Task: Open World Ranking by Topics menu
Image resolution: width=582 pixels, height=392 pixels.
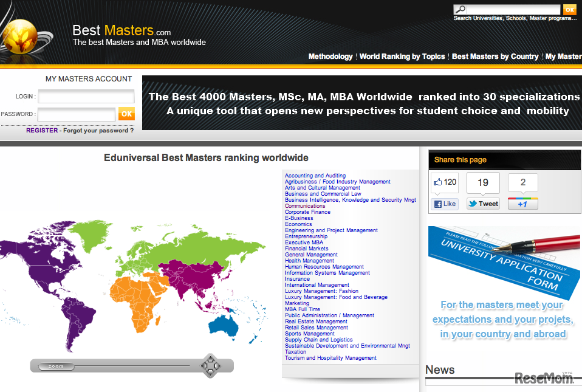Action: 402,57
